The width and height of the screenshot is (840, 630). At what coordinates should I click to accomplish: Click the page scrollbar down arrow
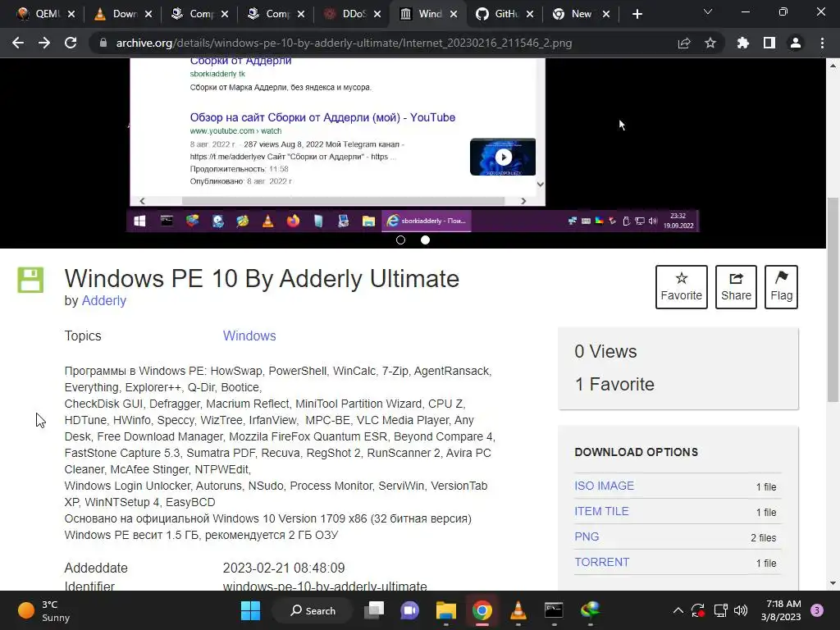833,583
